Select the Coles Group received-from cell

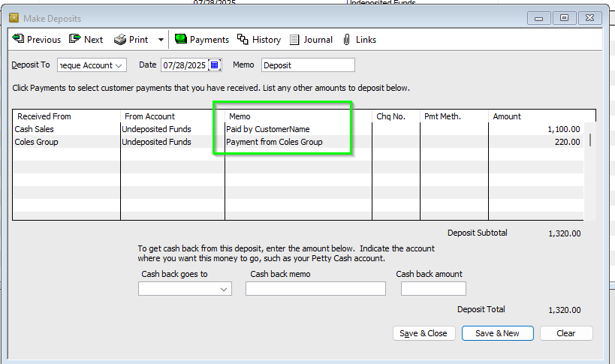click(x=67, y=142)
